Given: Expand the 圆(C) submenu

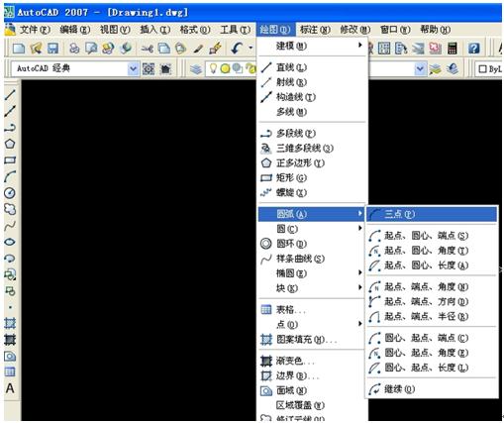Looking at the screenshot, I should pyautogui.click(x=311, y=229).
